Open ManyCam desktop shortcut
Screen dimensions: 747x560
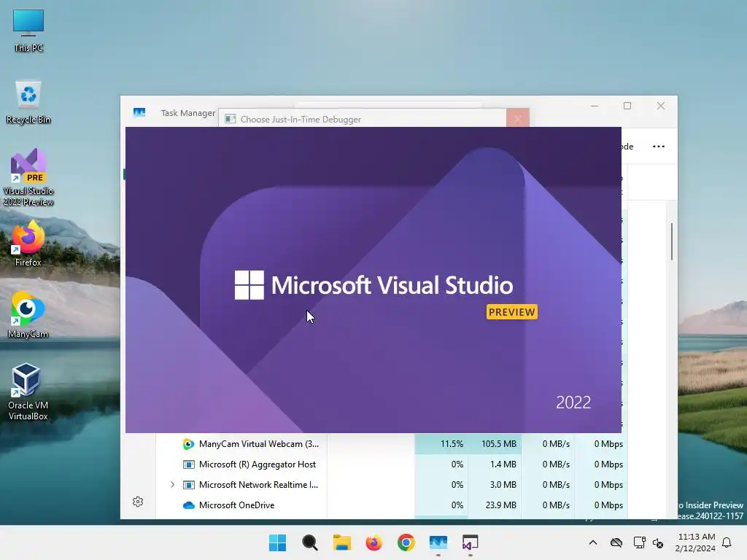pos(28,315)
